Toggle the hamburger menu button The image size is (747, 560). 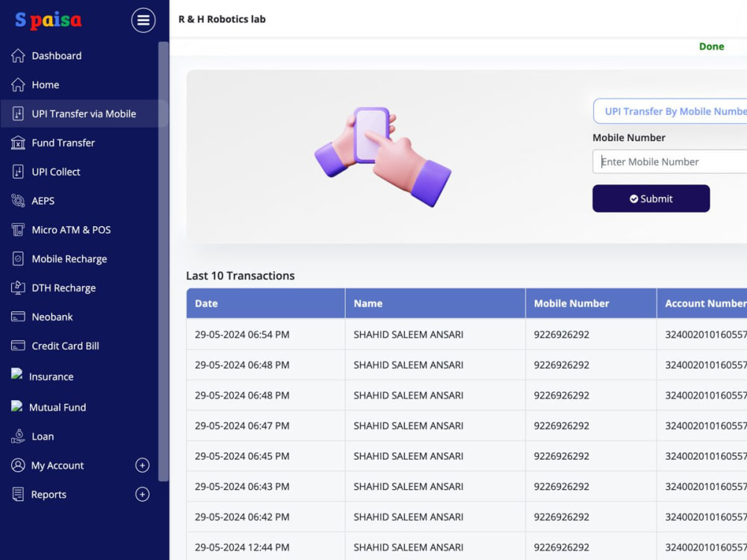pos(143,20)
